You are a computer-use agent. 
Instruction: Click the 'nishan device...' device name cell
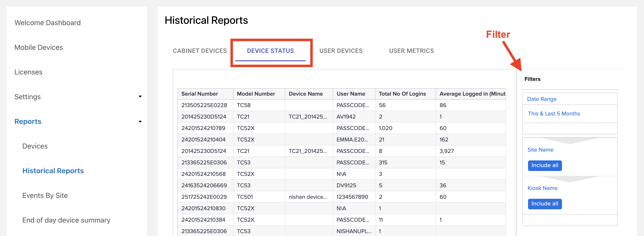(x=309, y=197)
